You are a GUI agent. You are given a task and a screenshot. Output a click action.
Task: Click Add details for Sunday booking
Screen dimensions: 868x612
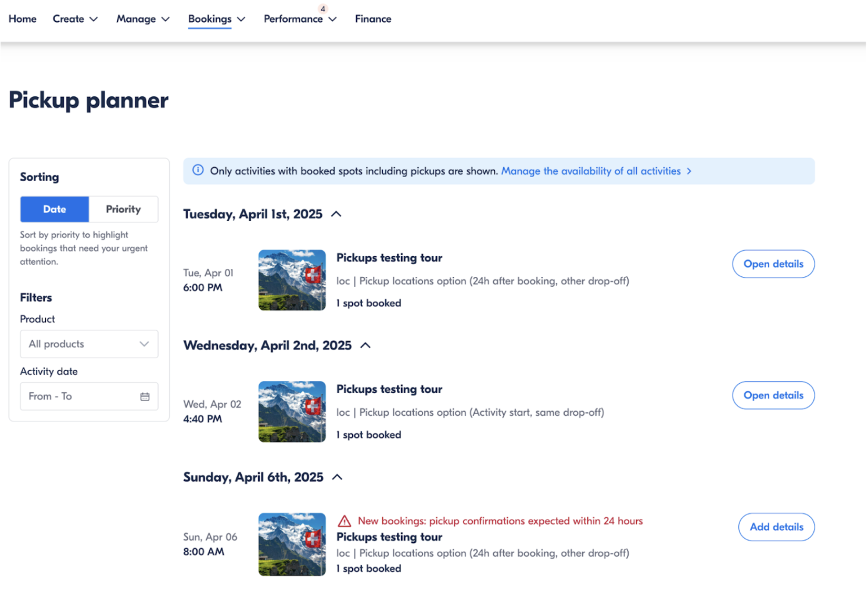tap(776, 527)
